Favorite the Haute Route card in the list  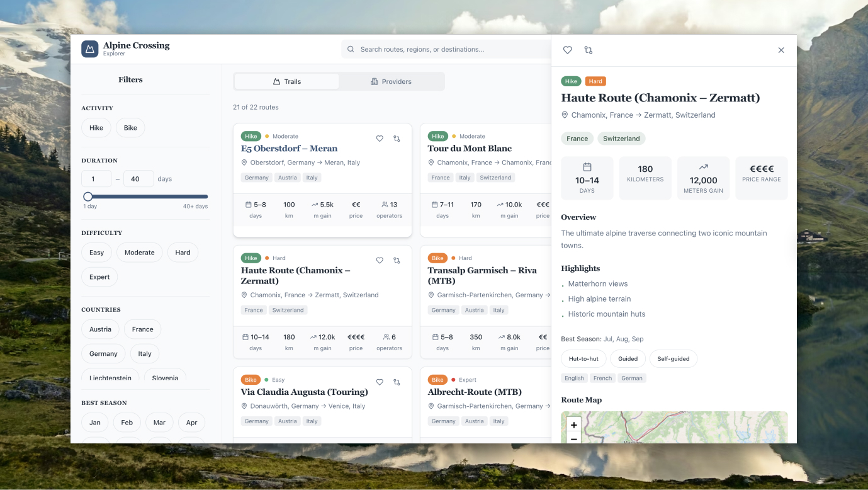[380, 260]
